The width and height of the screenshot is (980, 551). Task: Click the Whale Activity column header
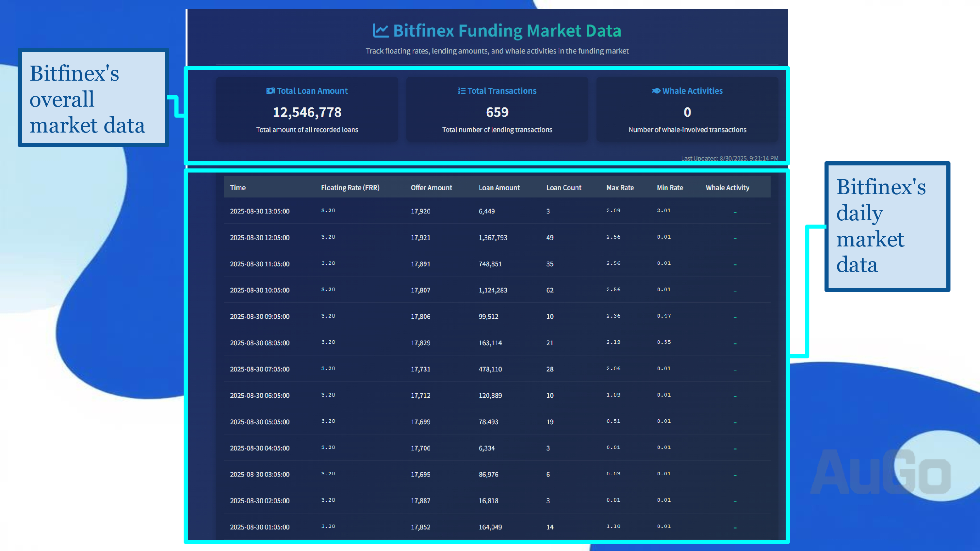(727, 187)
